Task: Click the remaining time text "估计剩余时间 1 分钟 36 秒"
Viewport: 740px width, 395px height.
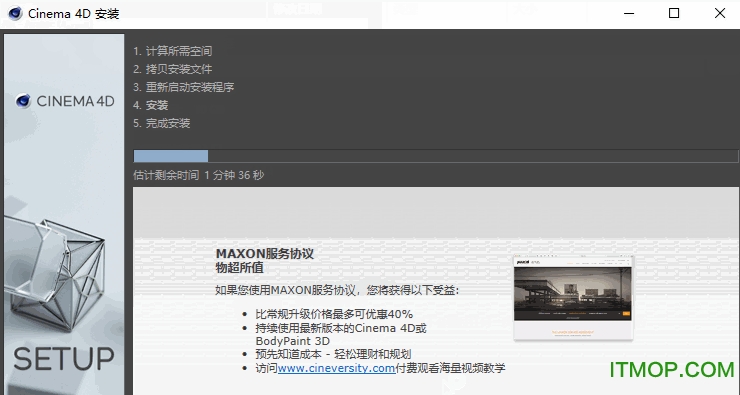Action: (199, 175)
